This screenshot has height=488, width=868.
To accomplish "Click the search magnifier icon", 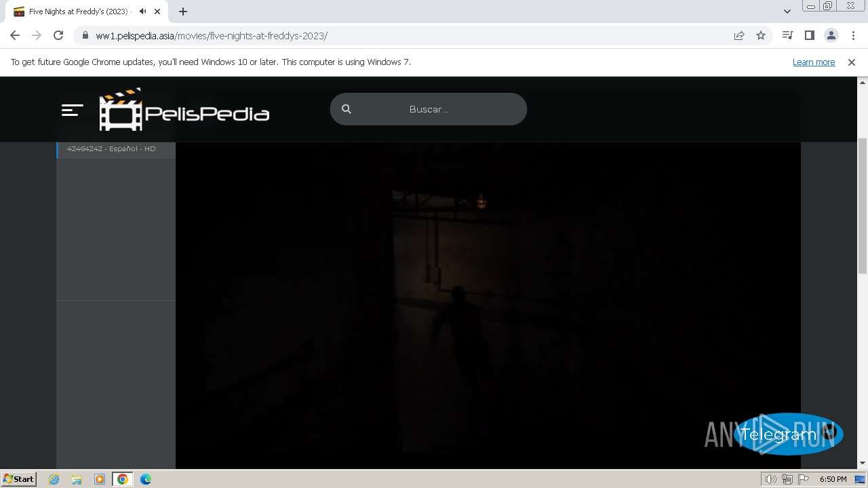I will [x=347, y=109].
